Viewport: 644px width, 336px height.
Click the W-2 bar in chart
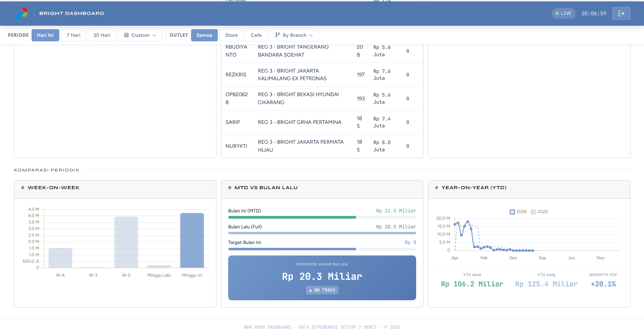click(x=126, y=242)
